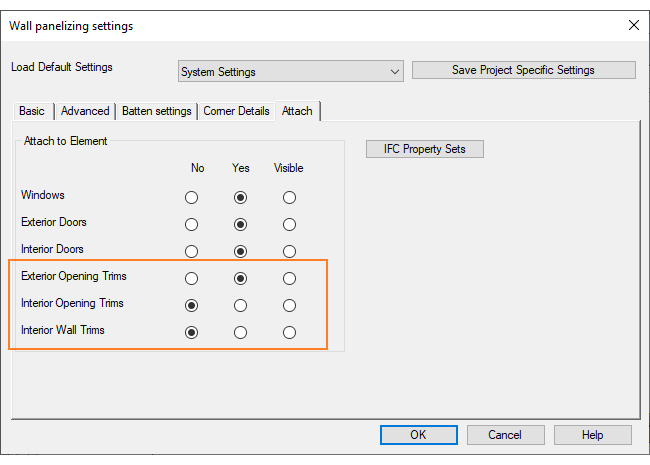The image size is (650, 465).
Task: Click the Cancel button
Action: coord(505,435)
